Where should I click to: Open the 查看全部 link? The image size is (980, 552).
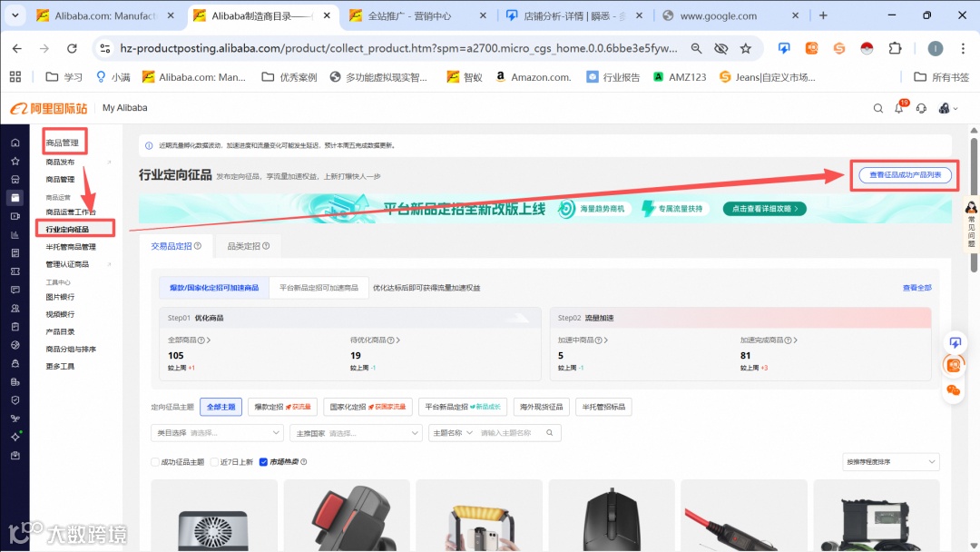click(916, 288)
